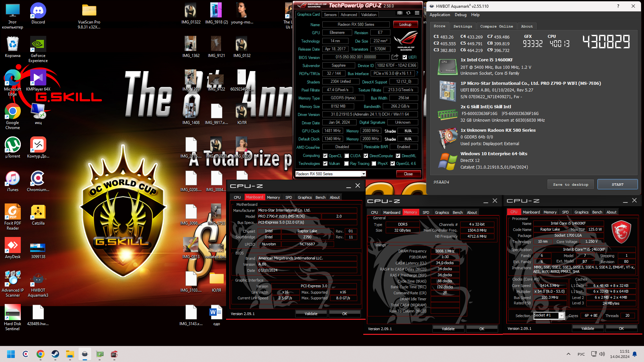The image size is (644, 362).
Task: Launch KMPlayer 64X from desktop
Action: (x=38, y=80)
